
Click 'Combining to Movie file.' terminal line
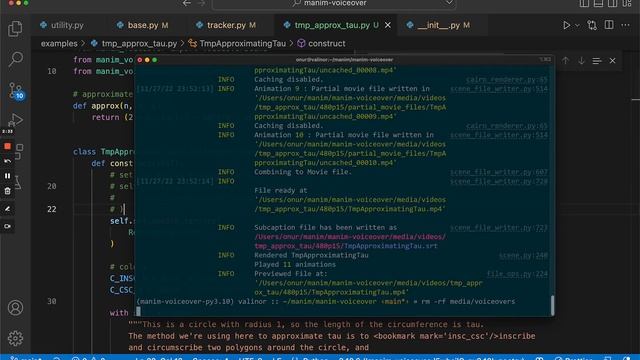click(x=303, y=172)
